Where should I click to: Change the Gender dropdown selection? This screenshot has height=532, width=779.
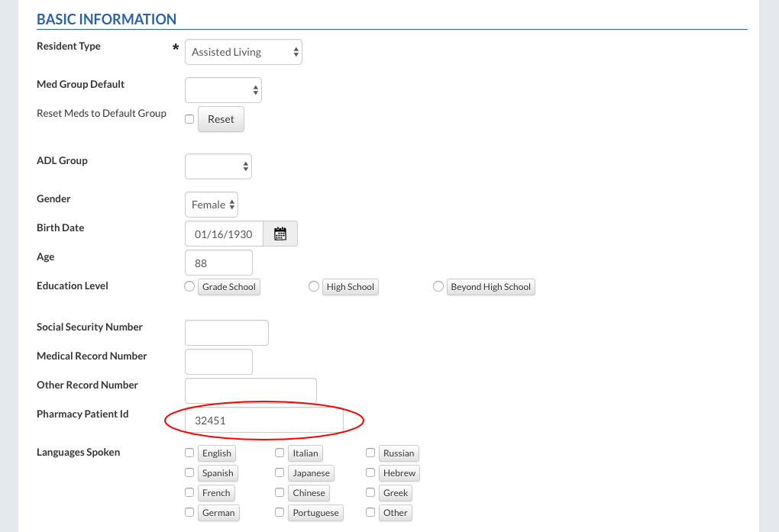click(212, 205)
